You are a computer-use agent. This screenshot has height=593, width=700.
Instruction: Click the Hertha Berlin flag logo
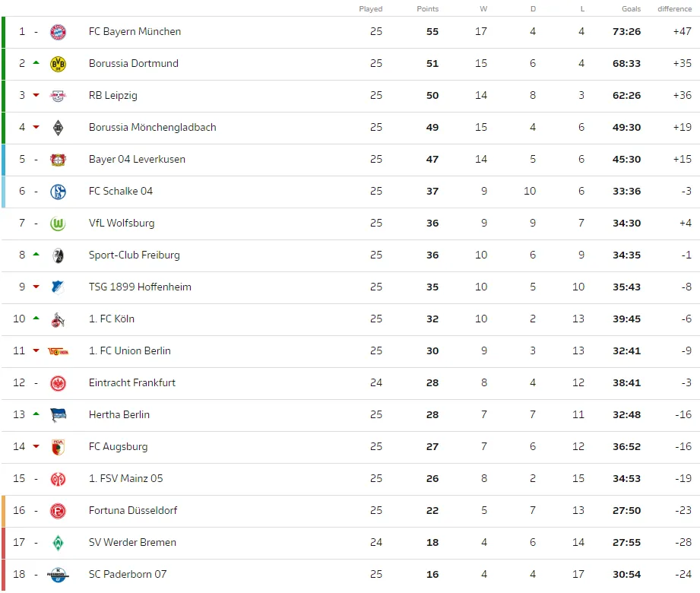(58, 415)
